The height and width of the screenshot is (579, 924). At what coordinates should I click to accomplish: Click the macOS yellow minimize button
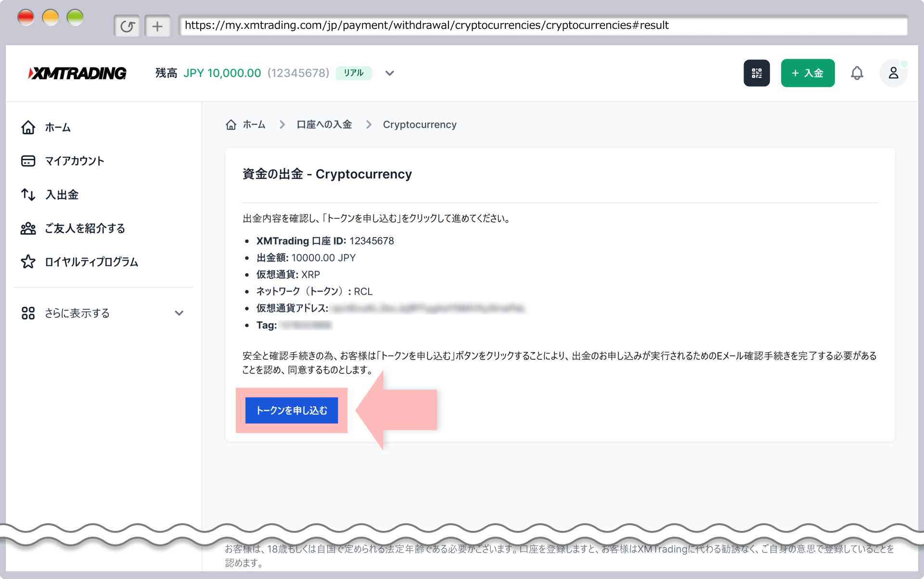51,17
